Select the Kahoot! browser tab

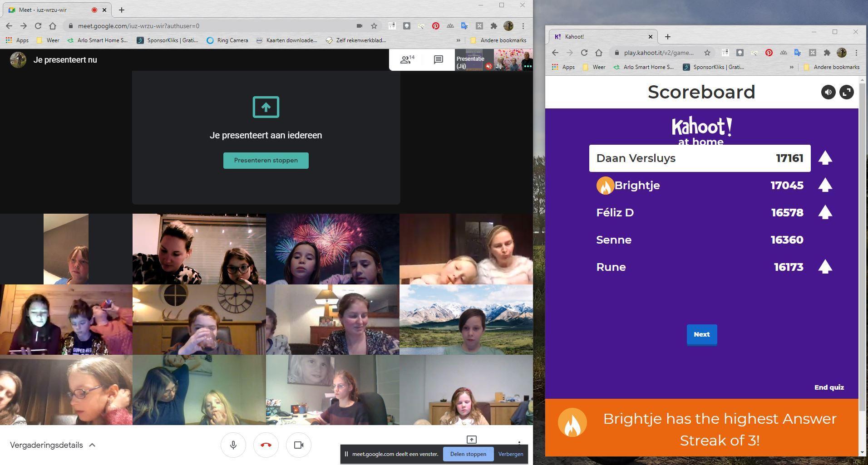(x=604, y=36)
